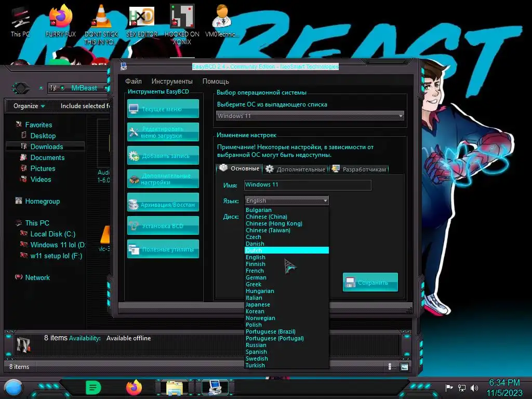Click the Добавить запись button

tap(163, 155)
